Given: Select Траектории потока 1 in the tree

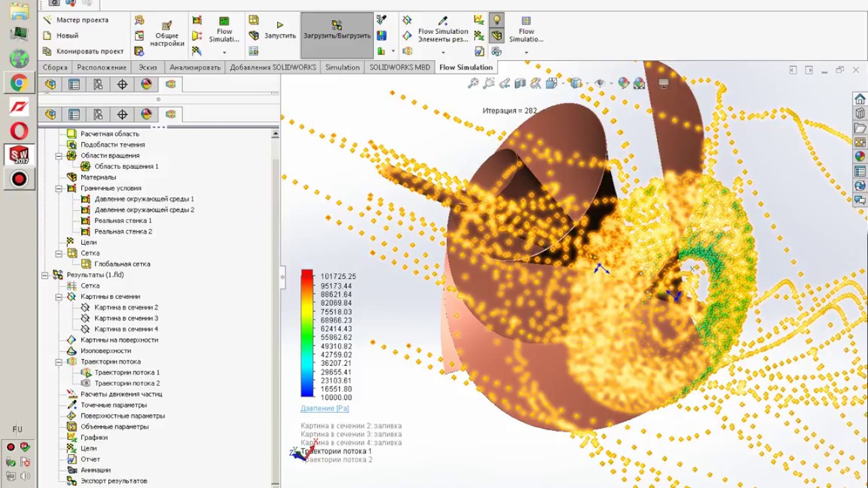Looking at the screenshot, I should point(127,373).
